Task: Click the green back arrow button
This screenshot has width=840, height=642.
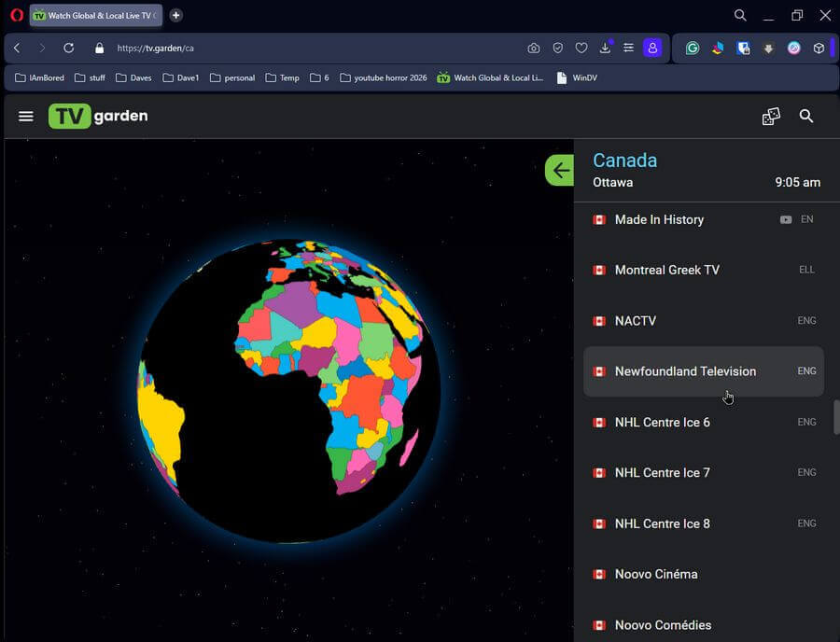Action: pos(560,170)
